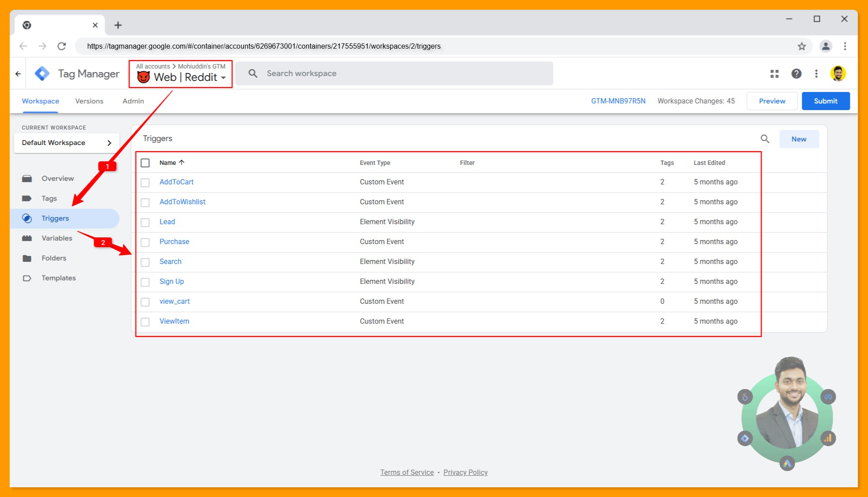This screenshot has width=868, height=497.
Task: Click the search icon in the Triggers panel
Action: pos(765,139)
